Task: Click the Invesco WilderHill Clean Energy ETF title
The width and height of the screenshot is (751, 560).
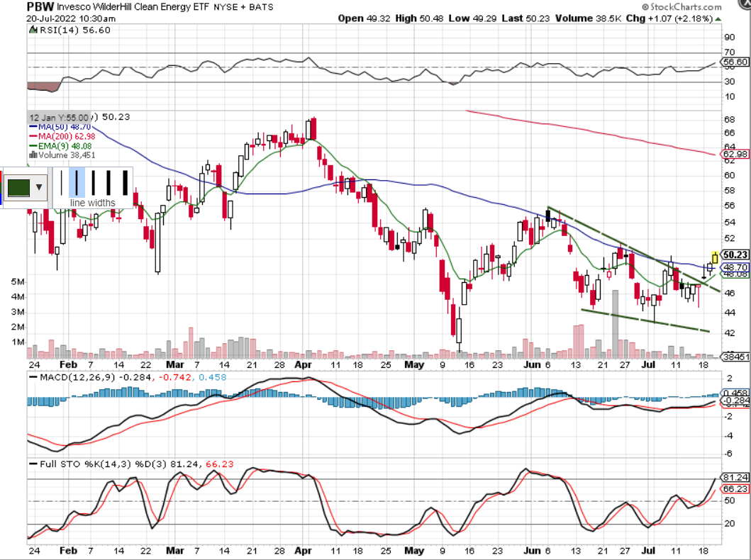Action: [x=133, y=6]
